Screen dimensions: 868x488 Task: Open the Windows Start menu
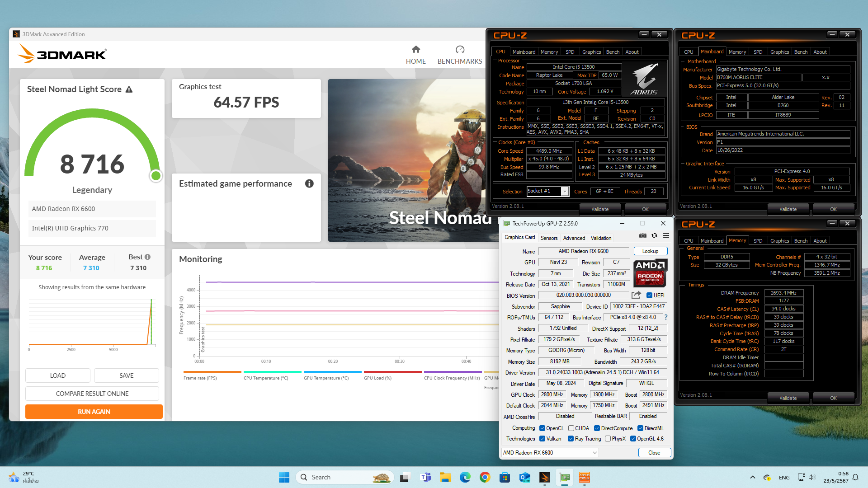pos(284,477)
